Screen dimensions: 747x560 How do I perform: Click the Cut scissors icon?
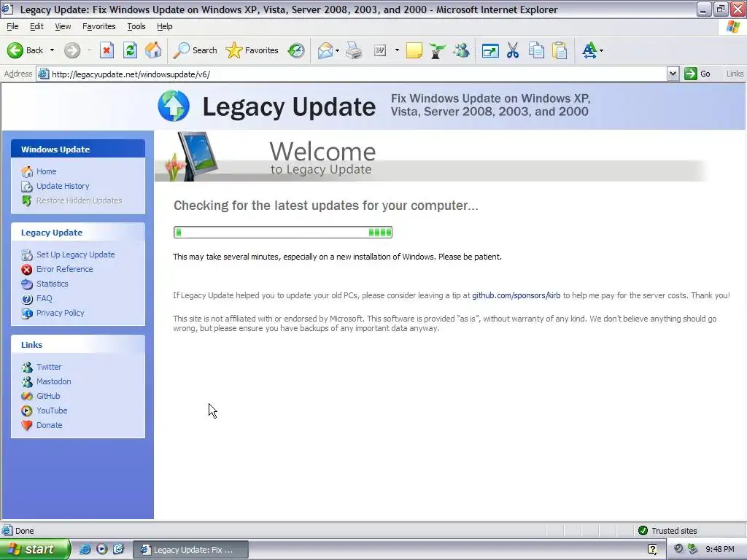tap(513, 50)
